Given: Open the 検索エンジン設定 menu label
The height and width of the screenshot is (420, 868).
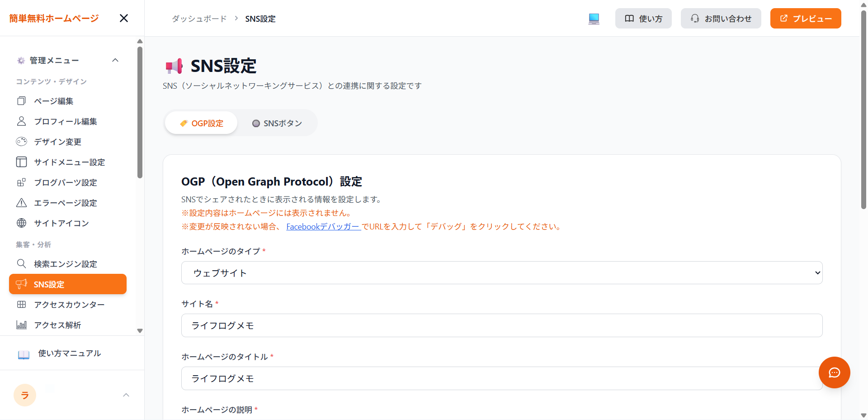Looking at the screenshot, I should pos(66,264).
